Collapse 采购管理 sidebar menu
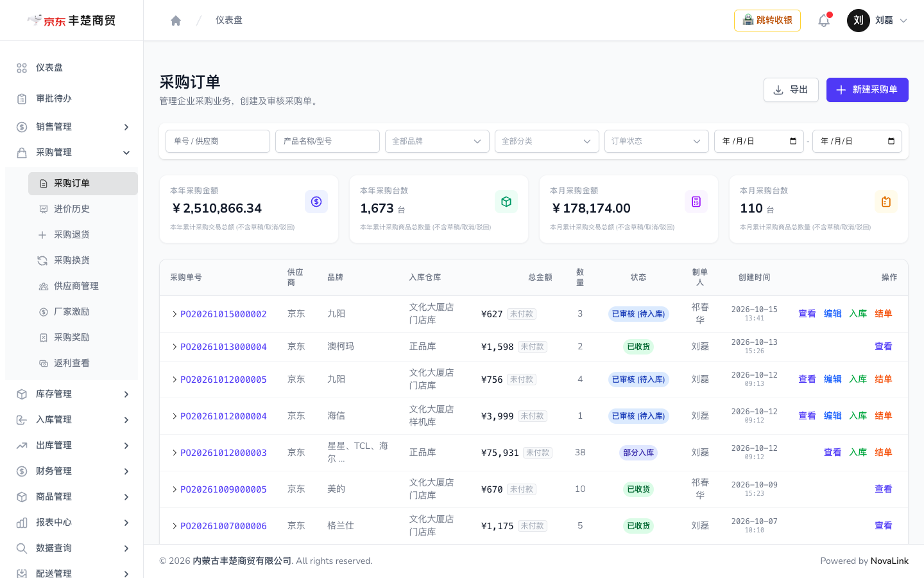Image resolution: width=924 pixels, height=578 pixels. click(71, 153)
